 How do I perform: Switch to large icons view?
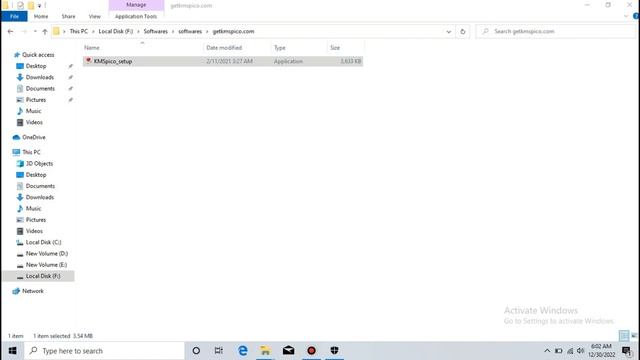point(634,336)
